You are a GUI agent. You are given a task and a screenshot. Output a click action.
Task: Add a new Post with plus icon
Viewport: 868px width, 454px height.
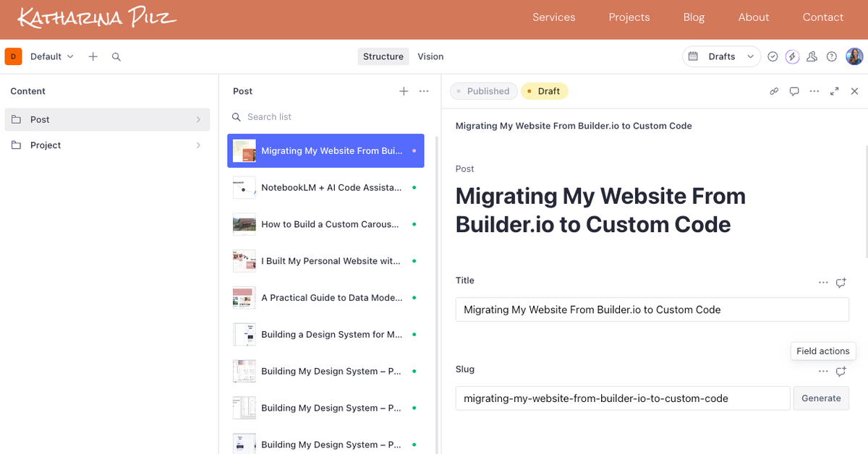coord(404,91)
